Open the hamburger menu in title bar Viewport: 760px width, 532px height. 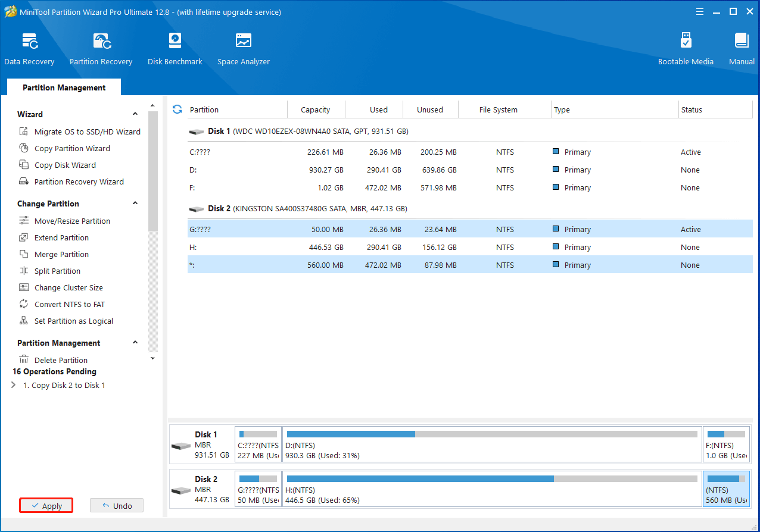(700, 12)
